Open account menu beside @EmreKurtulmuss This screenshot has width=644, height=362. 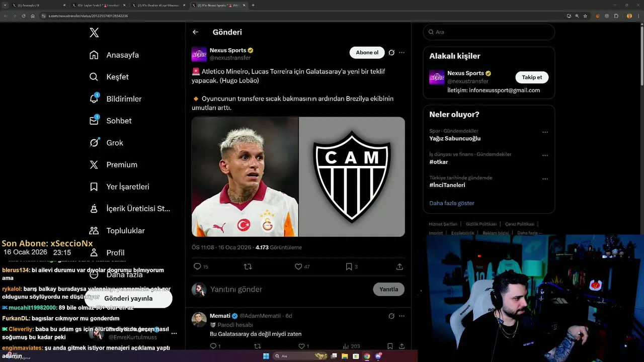pos(174,333)
